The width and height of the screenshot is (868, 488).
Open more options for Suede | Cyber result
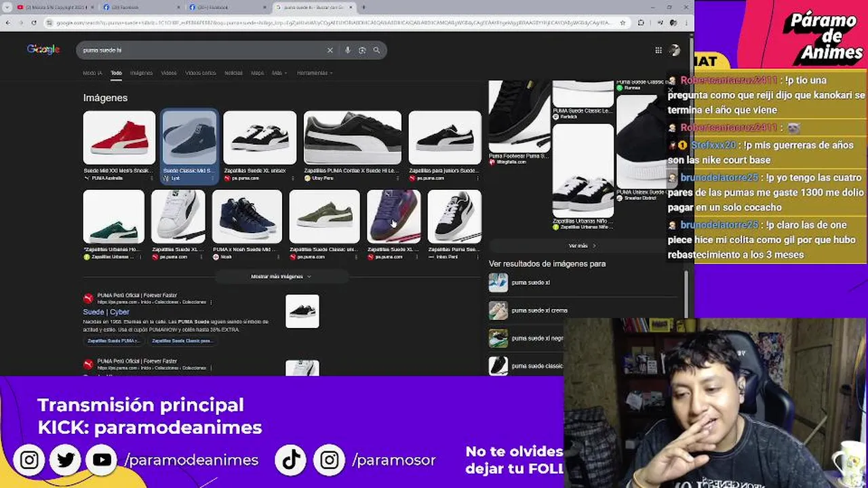tap(211, 302)
